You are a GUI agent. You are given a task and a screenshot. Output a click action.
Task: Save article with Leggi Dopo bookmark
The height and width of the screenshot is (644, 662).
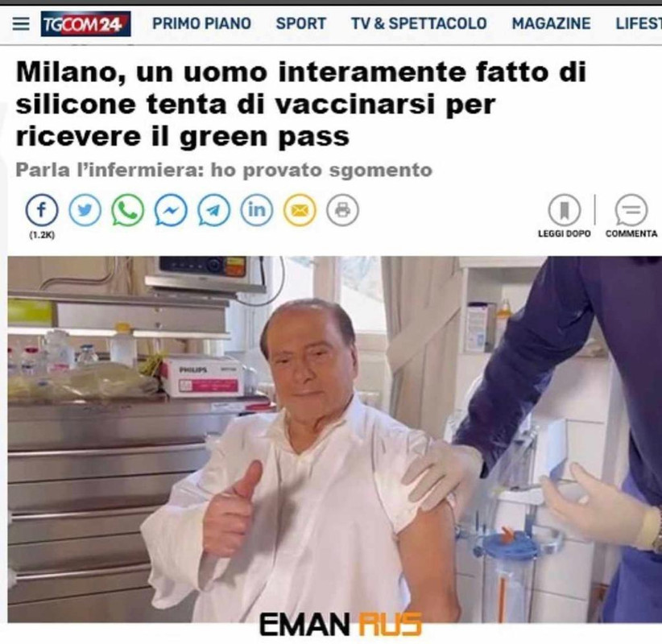(564, 215)
